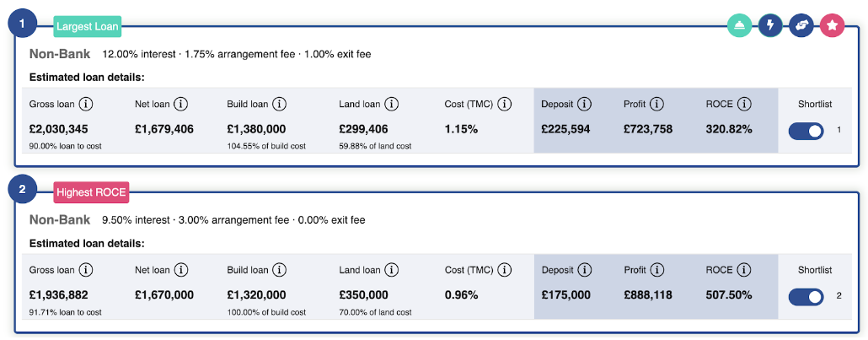Viewport: 868px width, 340px height.
Task: Toggle Shortlist switch for loan 2
Action: [x=806, y=296]
